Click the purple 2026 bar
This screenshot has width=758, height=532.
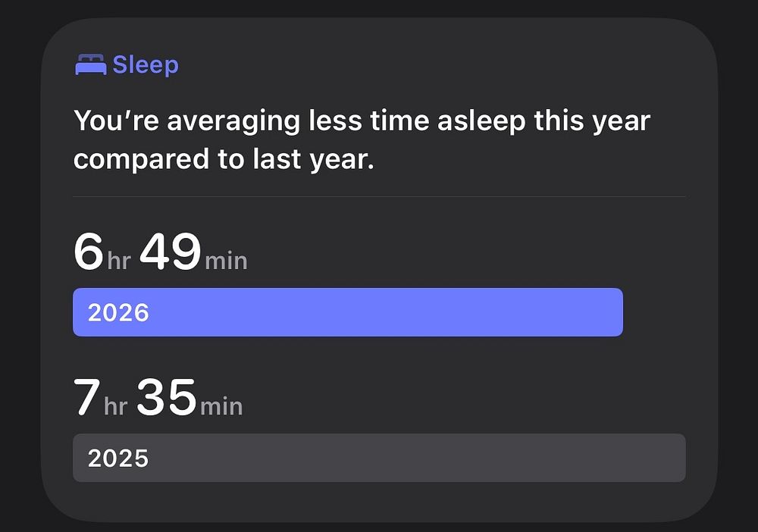[348, 312]
